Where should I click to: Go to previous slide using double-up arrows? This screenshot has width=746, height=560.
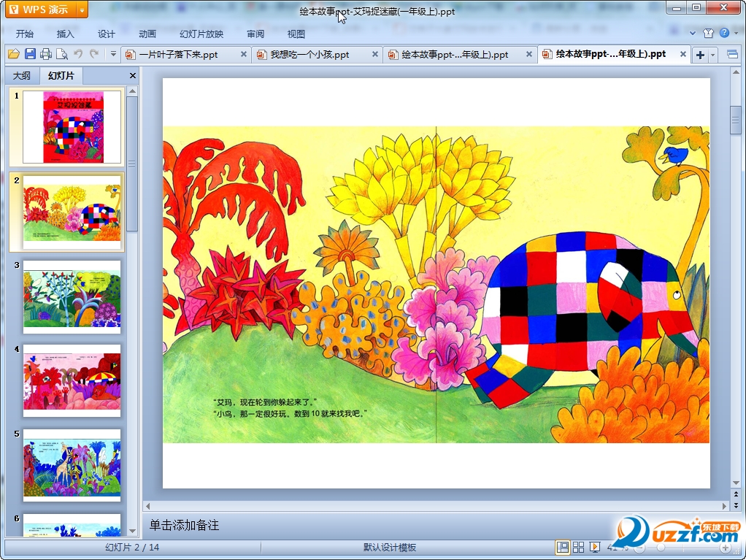(736, 495)
